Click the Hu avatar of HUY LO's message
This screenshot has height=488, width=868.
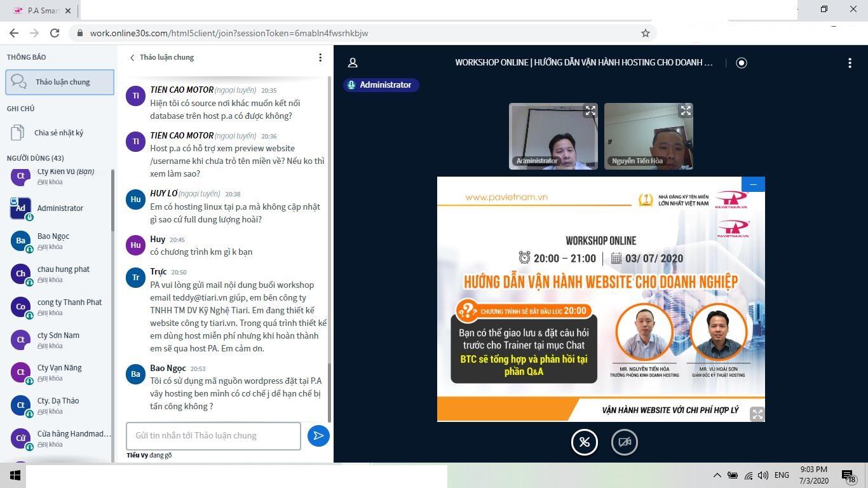point(135,200)
